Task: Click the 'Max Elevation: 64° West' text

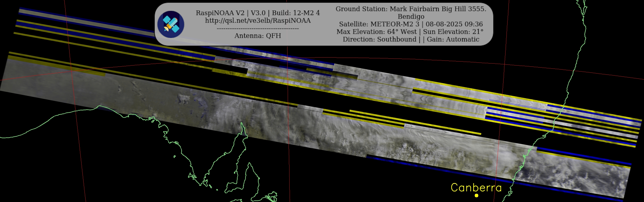Action: coord(376,32)
